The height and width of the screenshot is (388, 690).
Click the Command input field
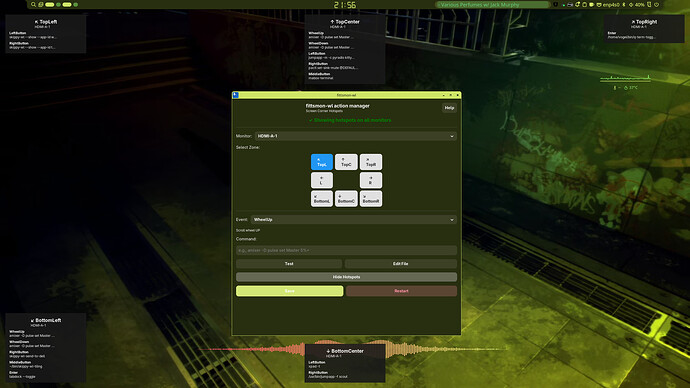tap(346, 250)
